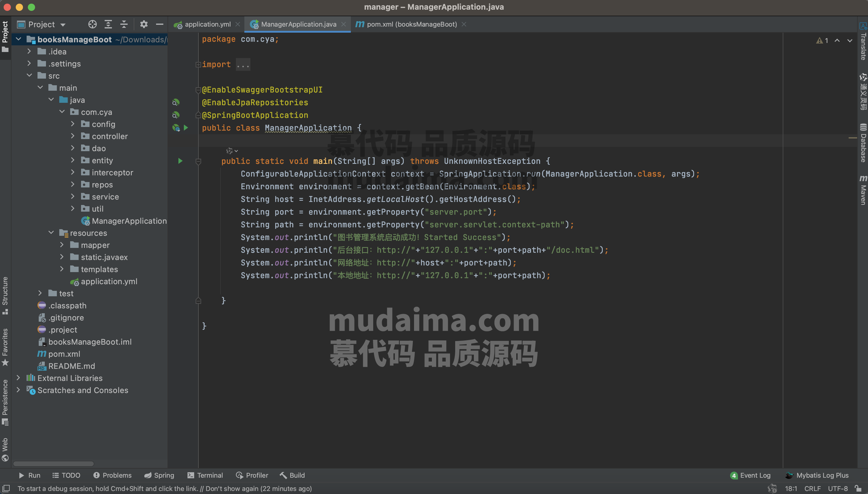
Task: Click Spring bean gutter icon at @EnableJpaRepositories
Action: [176, 102]
